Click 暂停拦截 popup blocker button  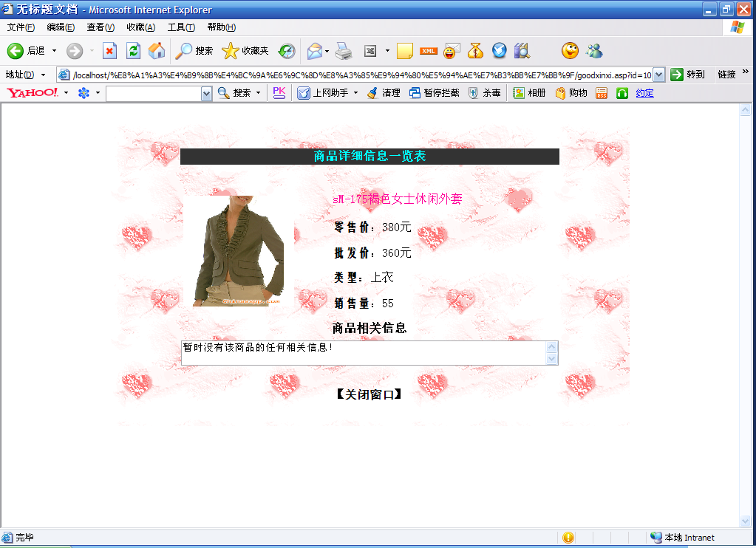(x=435, y=92)
